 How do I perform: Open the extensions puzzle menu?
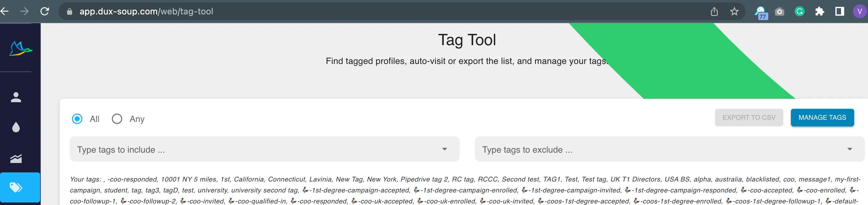click(x=819, y=12)
